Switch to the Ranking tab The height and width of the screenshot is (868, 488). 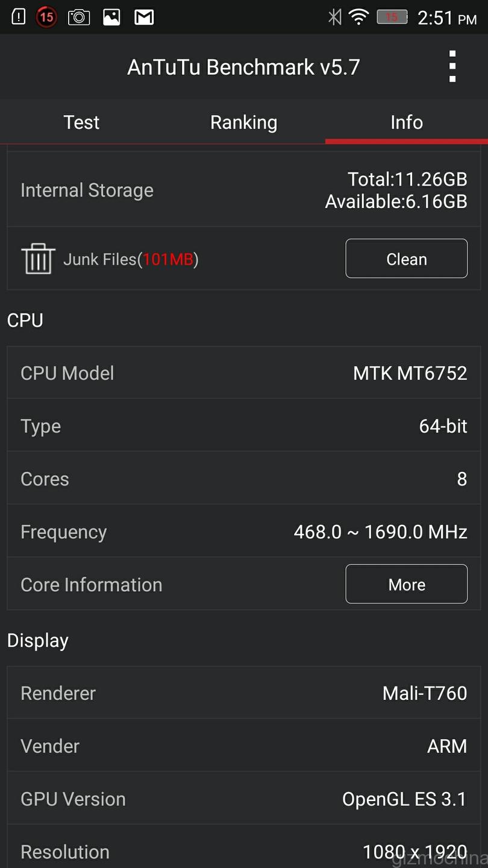[x=243, y=122]
